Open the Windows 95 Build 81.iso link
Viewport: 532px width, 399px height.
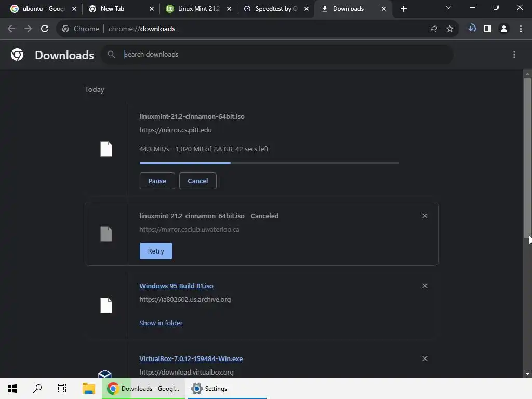click(177, 286)
